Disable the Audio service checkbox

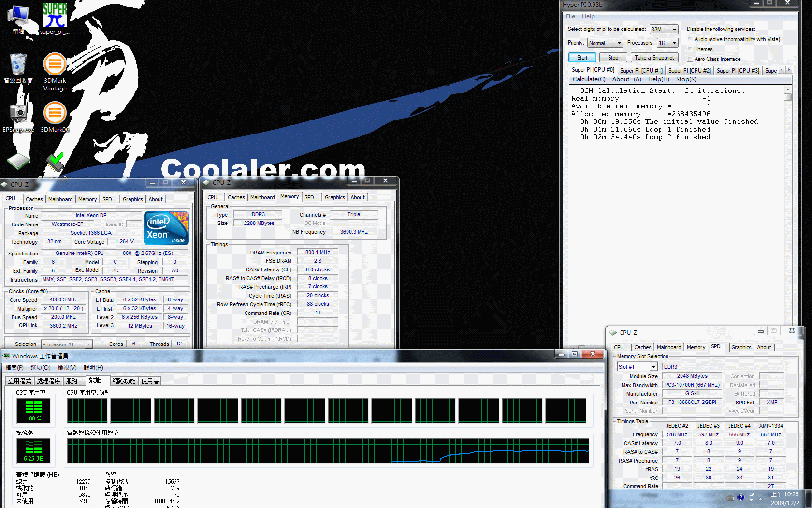pos(690,39)
